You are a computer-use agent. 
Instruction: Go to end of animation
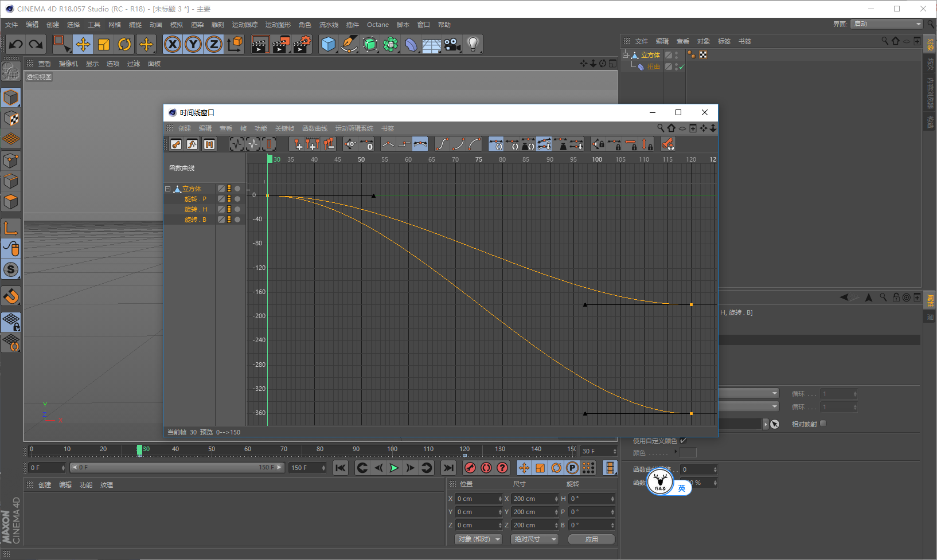coord(448,468)
